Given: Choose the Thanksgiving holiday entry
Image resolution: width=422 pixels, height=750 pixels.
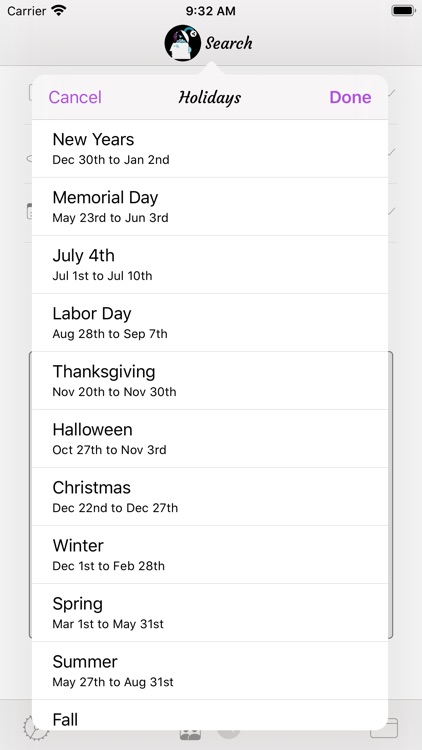Looking at the screenshot, I should click(210, 381).
